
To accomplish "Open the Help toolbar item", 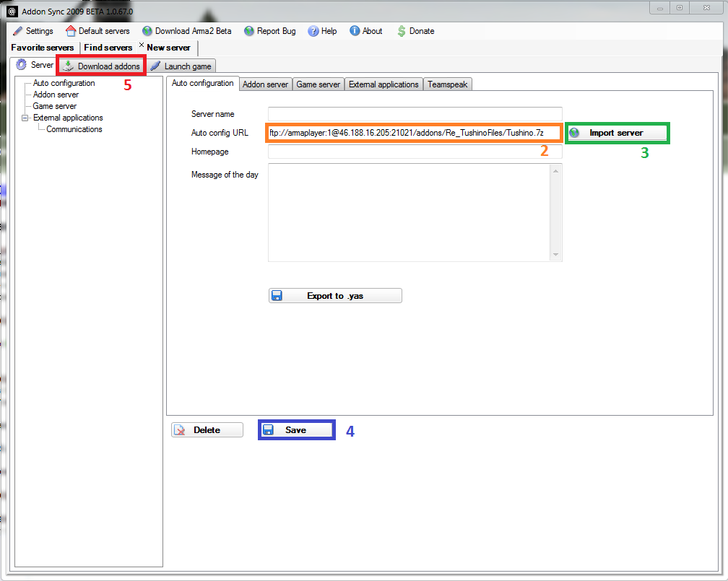I will (323, 31).
